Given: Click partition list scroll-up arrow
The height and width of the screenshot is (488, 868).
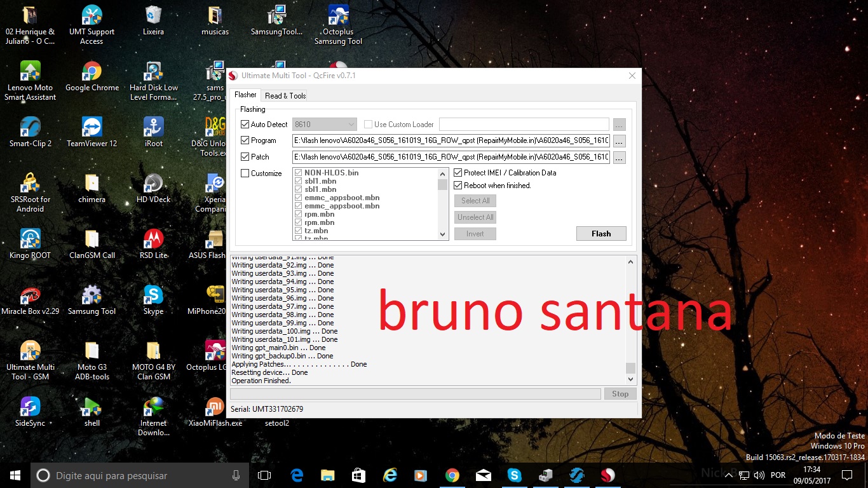Looking at the screenshot, I should point(443,173).
